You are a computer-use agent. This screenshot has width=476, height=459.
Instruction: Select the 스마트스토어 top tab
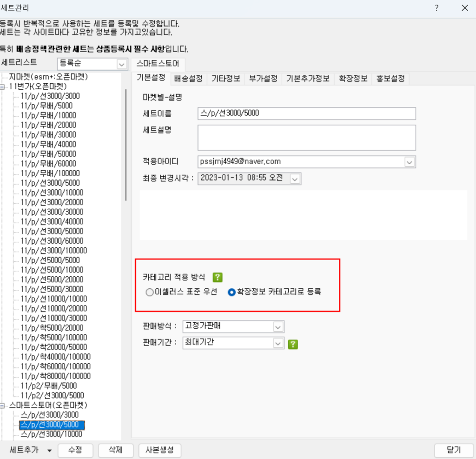pos(158,64)
